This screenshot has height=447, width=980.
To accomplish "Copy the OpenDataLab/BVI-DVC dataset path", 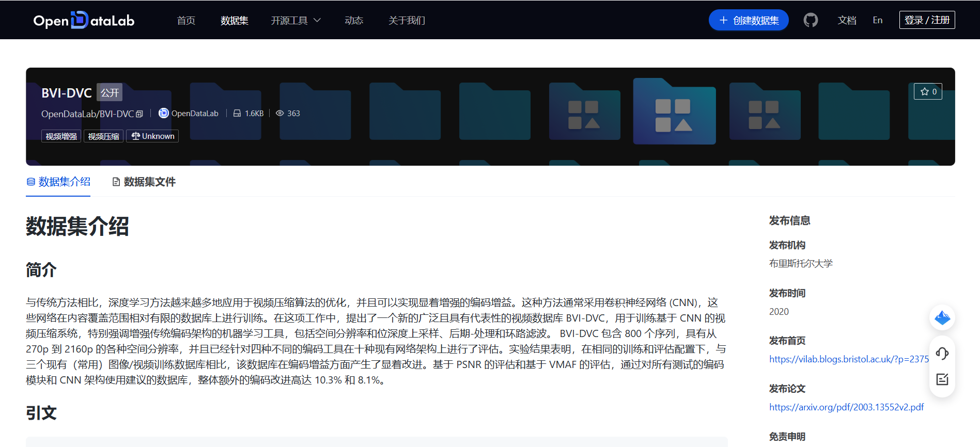I will (139, 114).
